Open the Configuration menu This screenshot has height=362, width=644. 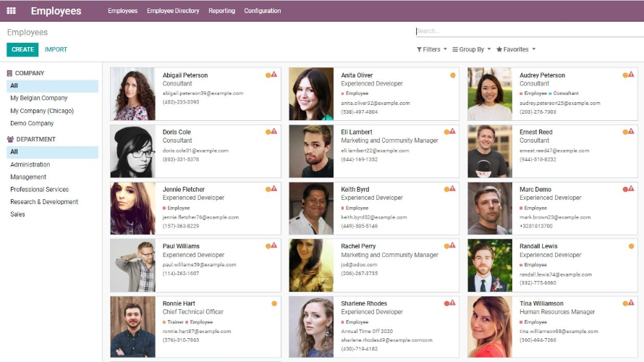(x=263, y=11)
